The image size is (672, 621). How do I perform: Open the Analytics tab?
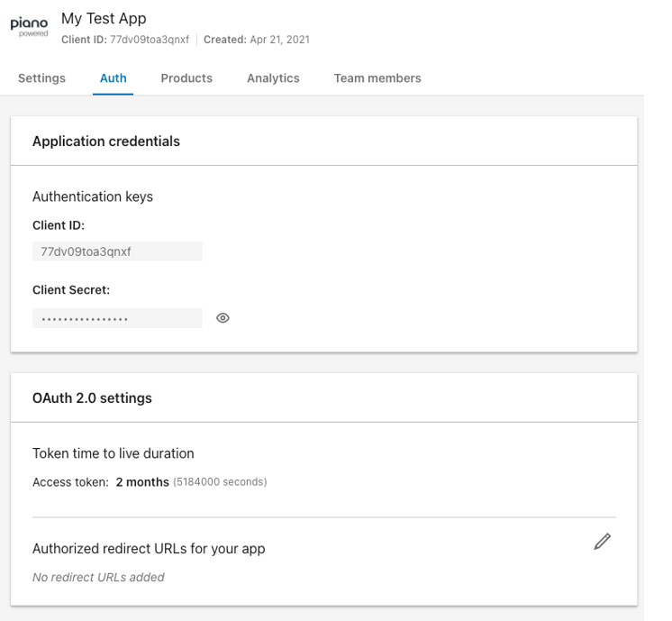(273, 78)
